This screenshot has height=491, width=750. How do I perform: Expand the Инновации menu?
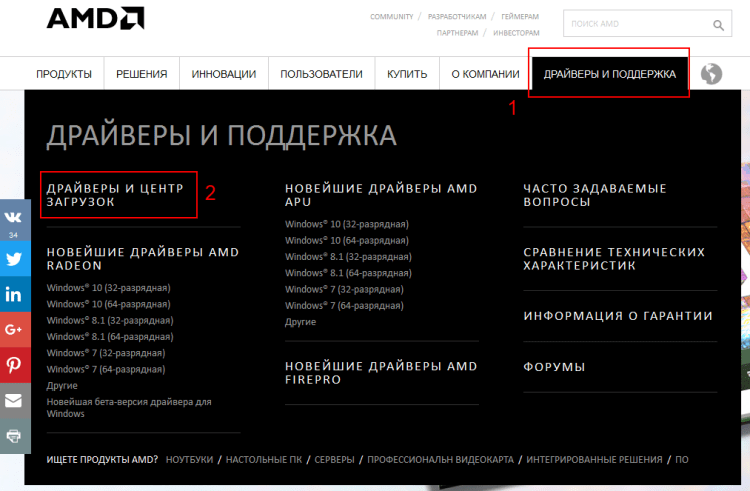tap(224, 74)
